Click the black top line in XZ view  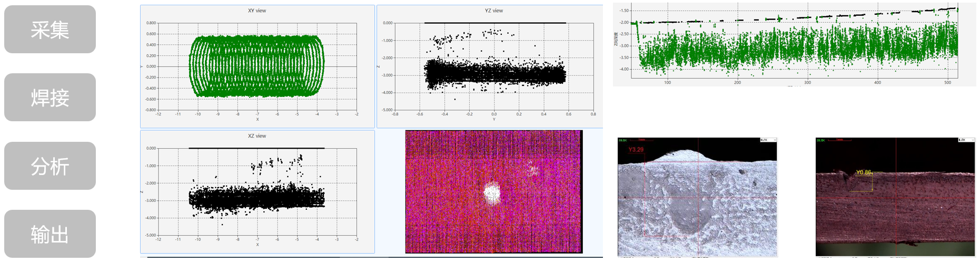tap(256, 148)
